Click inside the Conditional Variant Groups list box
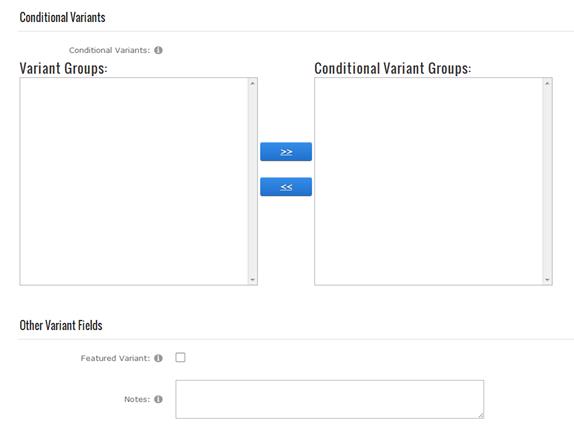This screenshot has width=574, height=424. click(429, 181)
